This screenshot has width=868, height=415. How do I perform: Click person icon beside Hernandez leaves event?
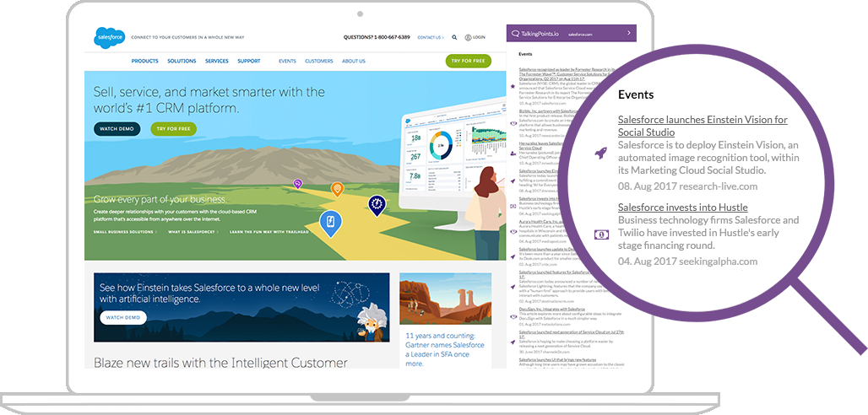coord(513,153)
